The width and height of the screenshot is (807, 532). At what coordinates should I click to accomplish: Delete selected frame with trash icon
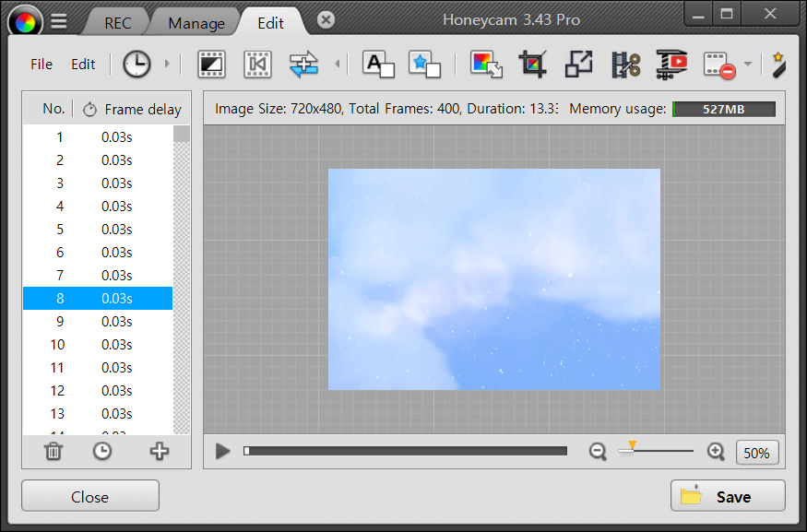(x=53, y=451)
